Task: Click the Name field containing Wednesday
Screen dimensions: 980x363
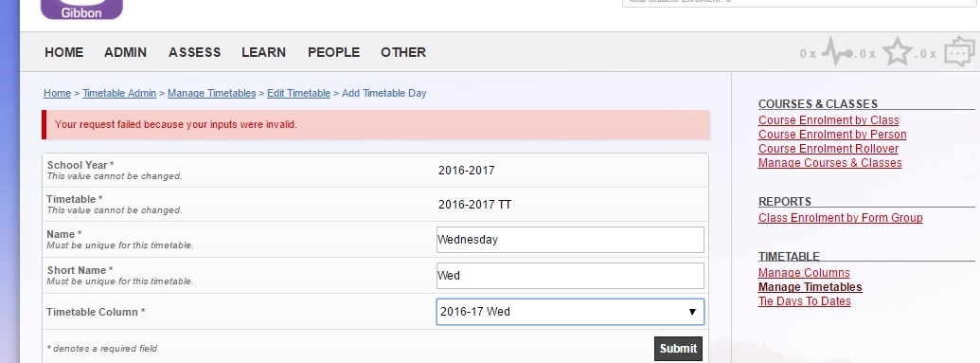Action: pyautogui.click(x=570, y=240)
